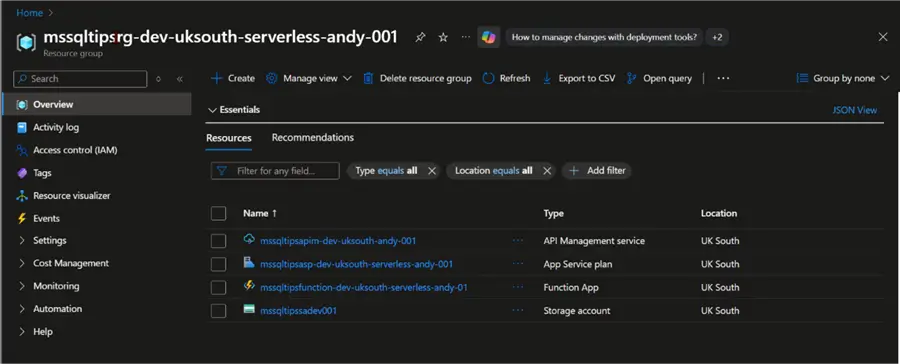
Task: Click Open query in the toolbar
Action: [659, 79]
